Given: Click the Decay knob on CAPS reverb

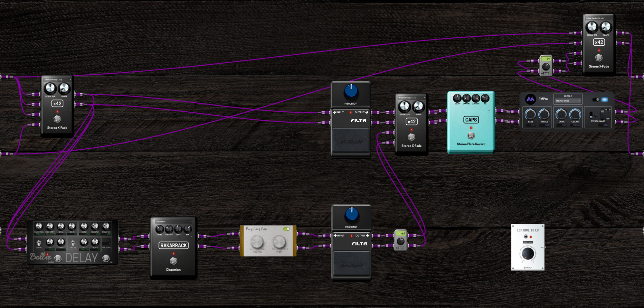Looking at the screenshot, I should point(457,98).
